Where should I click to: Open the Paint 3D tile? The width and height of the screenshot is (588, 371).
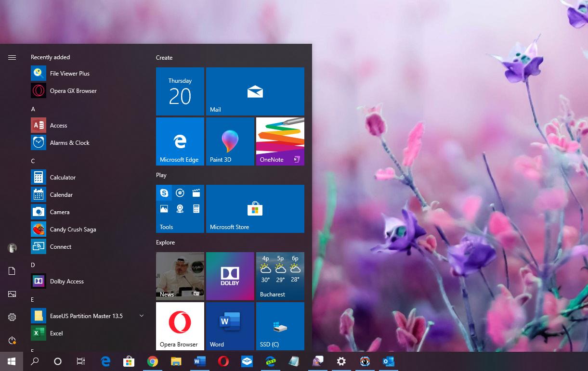pyautogui.click(x=230, y=141)
